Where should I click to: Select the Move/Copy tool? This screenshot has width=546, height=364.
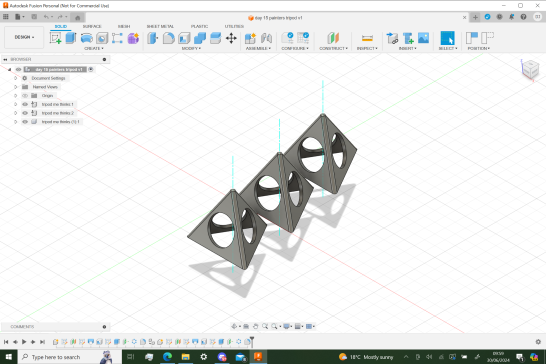pos(231,38)
